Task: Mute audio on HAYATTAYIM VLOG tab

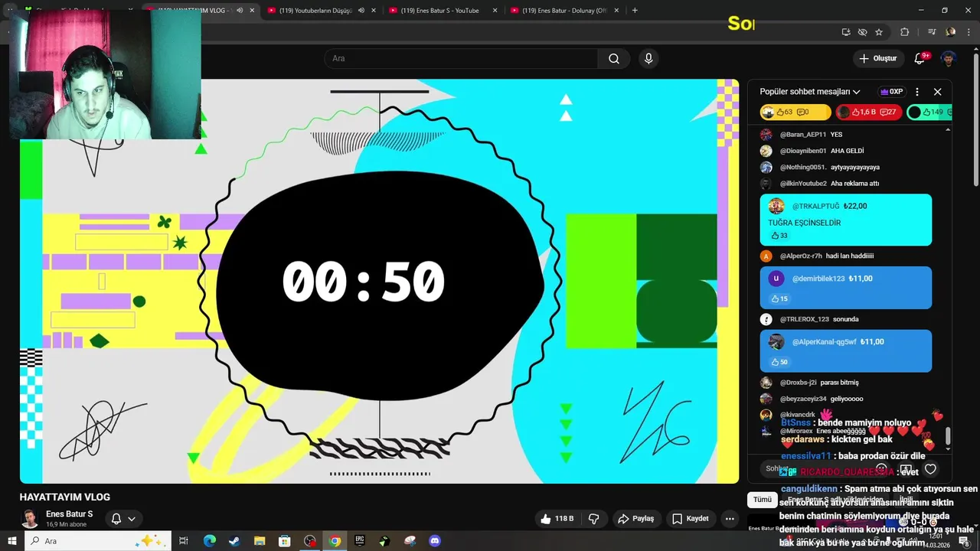Action: [240, 11]
